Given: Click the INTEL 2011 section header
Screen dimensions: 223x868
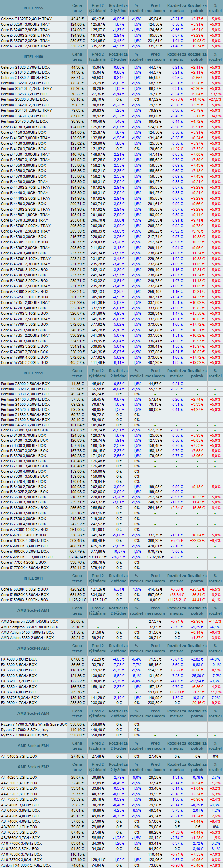Looking at the screenshot, I should [x=34, y=578].
